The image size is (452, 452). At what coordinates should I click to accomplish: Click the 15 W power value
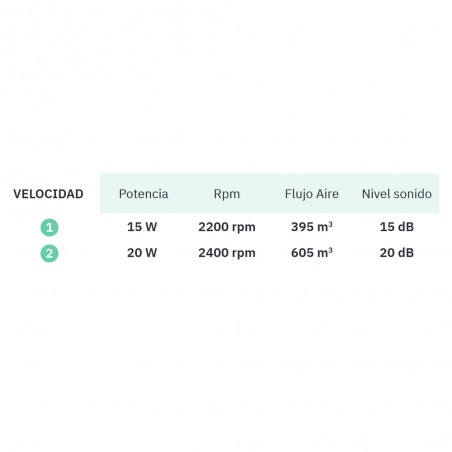(x=142, y=227)
